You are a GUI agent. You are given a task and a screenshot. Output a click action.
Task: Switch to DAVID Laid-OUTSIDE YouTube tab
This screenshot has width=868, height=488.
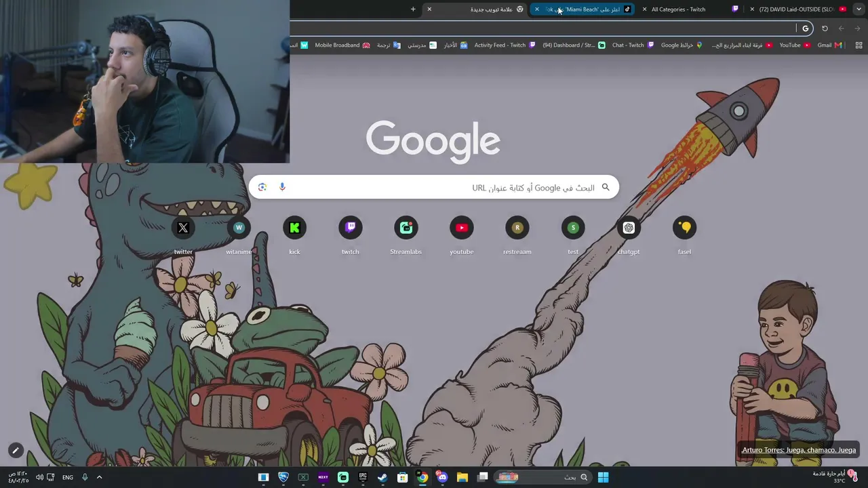[x=799, y=9]
